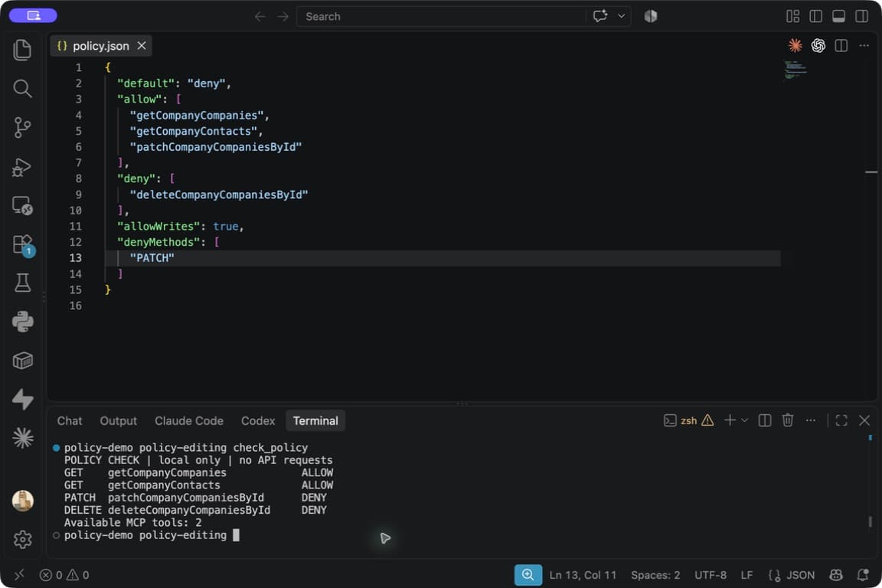Split the editor to the right
Screen dimensions: 882x588
point(841,46)
